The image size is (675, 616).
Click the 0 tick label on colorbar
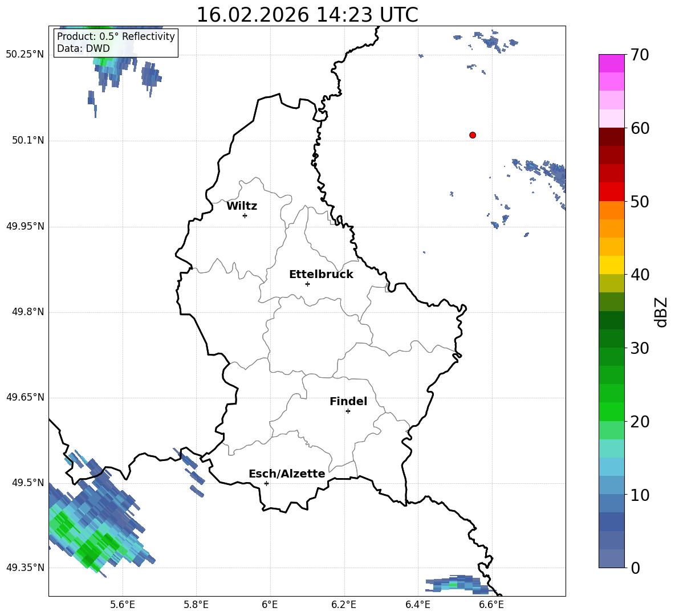coord(635,568)
